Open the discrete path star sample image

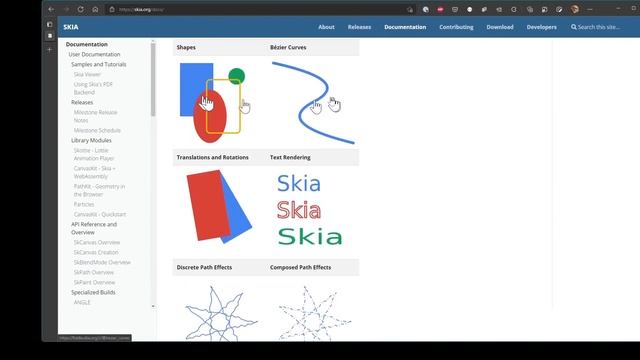tap(221, 313)
